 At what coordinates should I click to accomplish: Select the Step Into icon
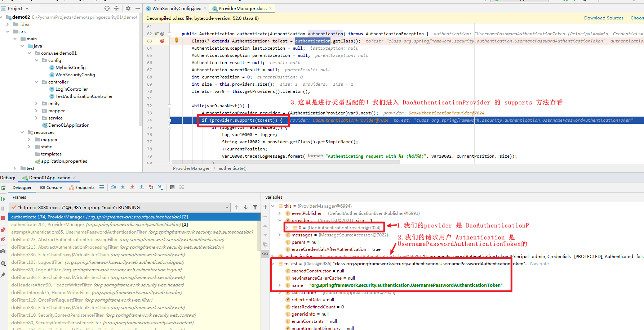(x=123, y=187)
